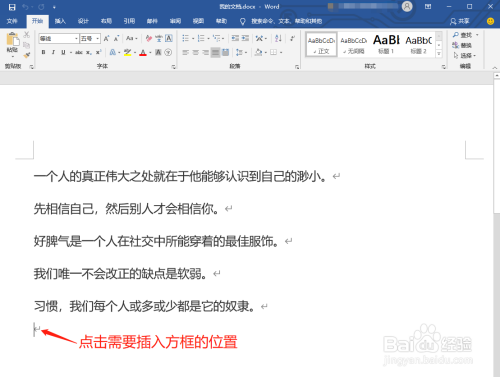
Task: Open the font name dropdown
Action: (x=76, y=39)
